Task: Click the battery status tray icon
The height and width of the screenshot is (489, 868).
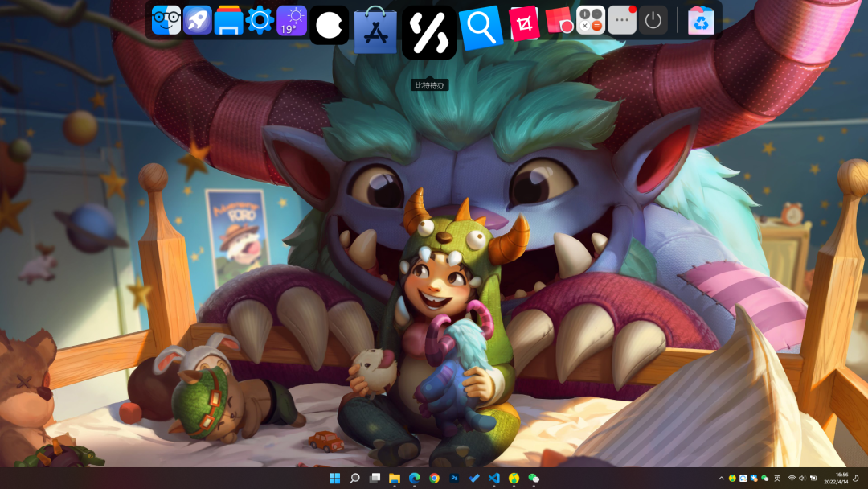Action: [813, 478]
